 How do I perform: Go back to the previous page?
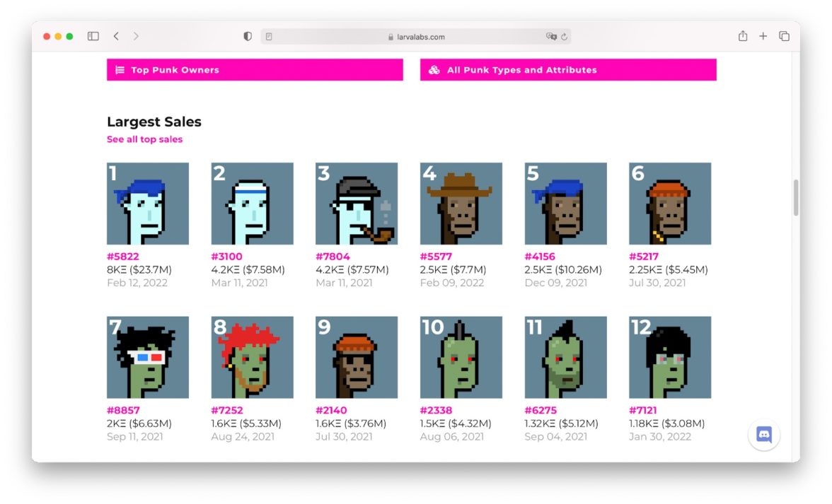116,36
